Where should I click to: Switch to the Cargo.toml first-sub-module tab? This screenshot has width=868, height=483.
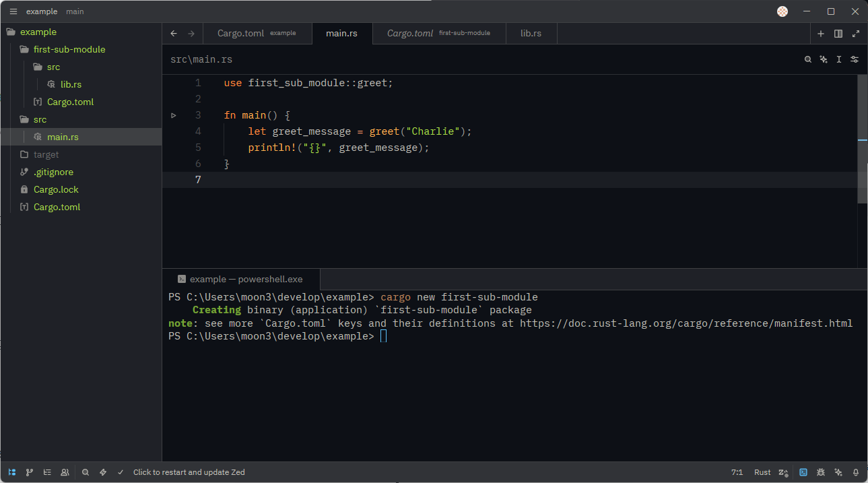tap(439, 34)
